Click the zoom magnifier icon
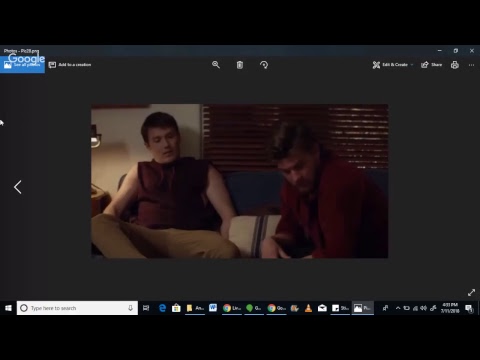The image size is (480, 360). 216,65
